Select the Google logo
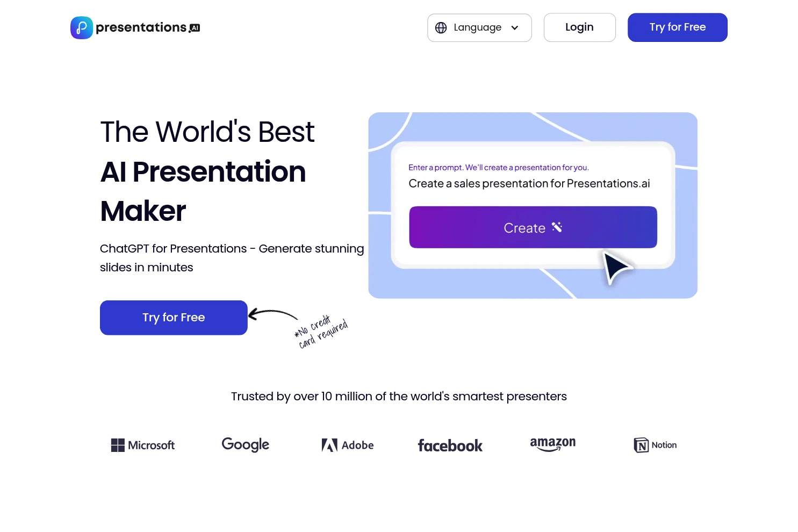The image size is (798, 532). click(x=245, y=444)
